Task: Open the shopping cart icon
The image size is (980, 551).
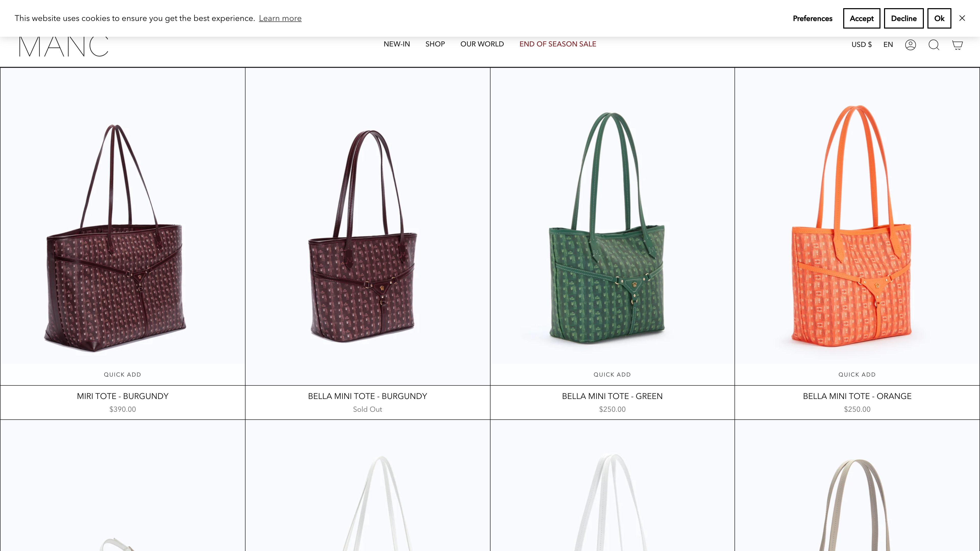Action: click(x=957, y=45)
